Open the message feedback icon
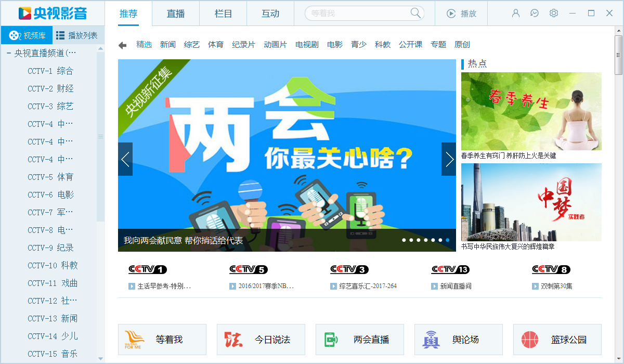The image size is (624, 364). click(535, 13)
